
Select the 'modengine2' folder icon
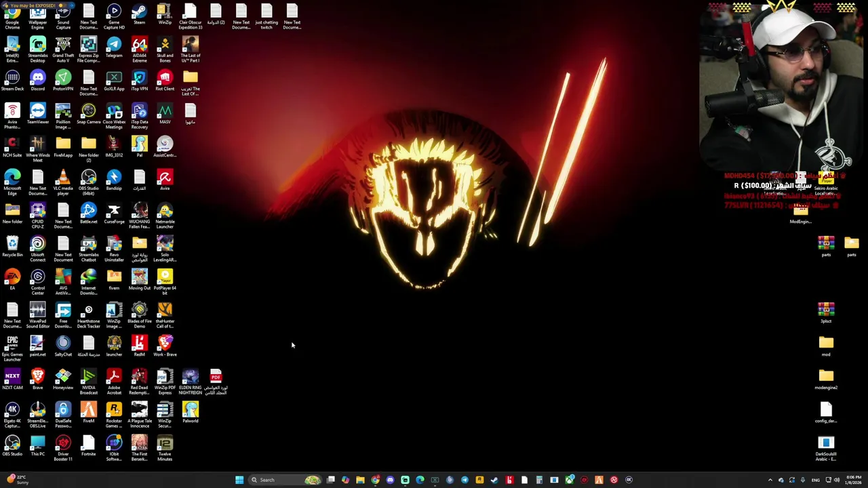pos(826,380)
